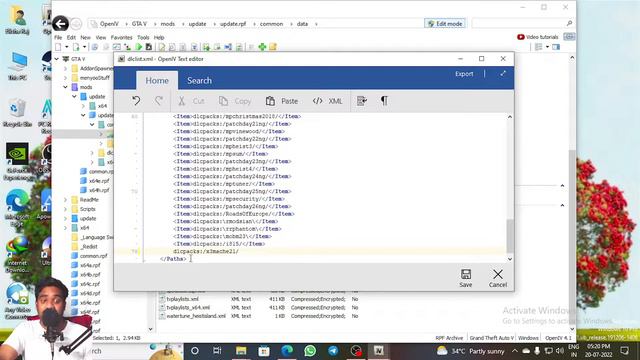Click the Paste clipboard button
The image size is (640, 360).
pyautogui.click(x=282, y=101)
